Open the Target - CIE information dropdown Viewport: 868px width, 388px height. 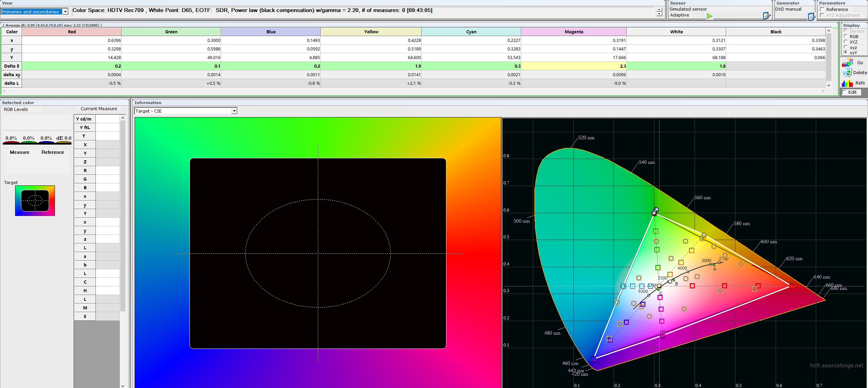point(234,111)
